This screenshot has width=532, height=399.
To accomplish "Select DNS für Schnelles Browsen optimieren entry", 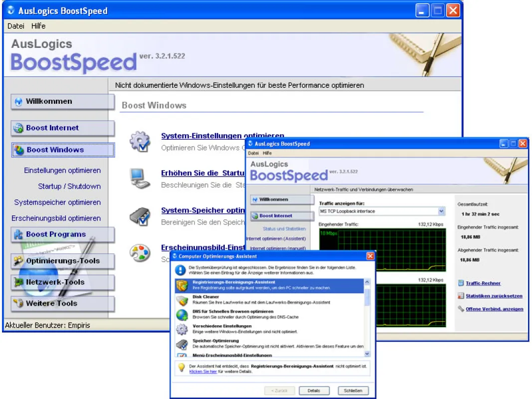I will [x=269, y=315].
